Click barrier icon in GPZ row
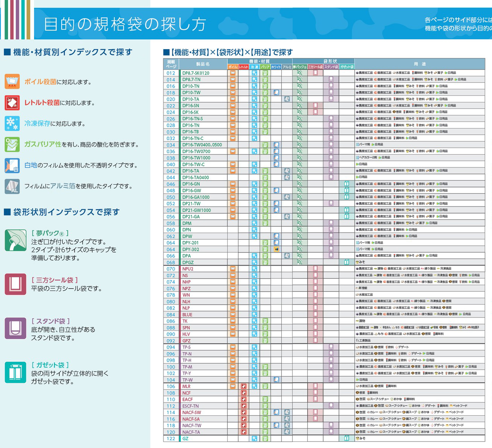Viewport: 492px width, 448px height. [x=265, y=341]
